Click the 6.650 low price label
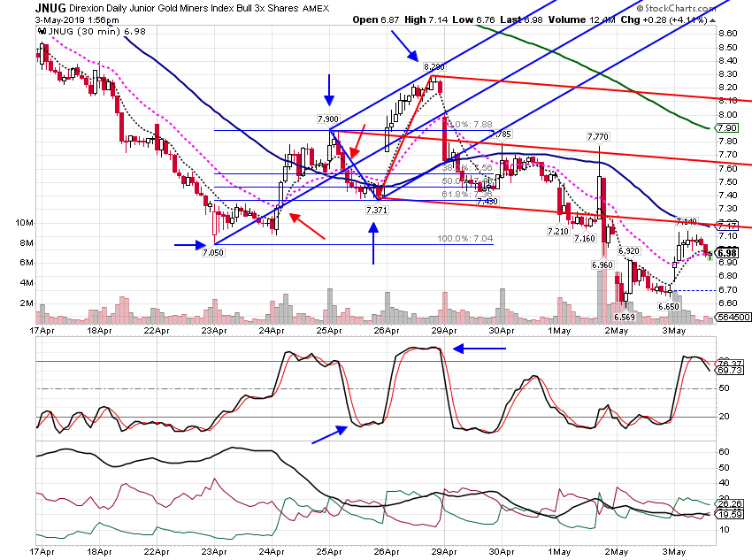Viewport: 752px width, 560px height. tap(669, 307)
